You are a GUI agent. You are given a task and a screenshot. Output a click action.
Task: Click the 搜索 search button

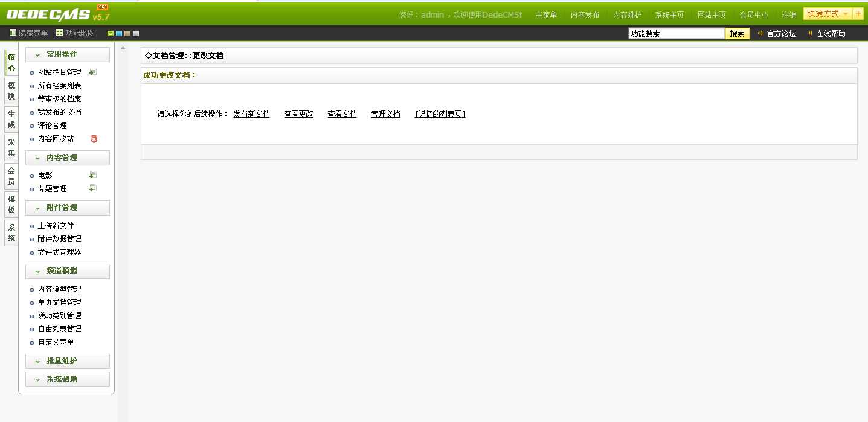point(738,34)
